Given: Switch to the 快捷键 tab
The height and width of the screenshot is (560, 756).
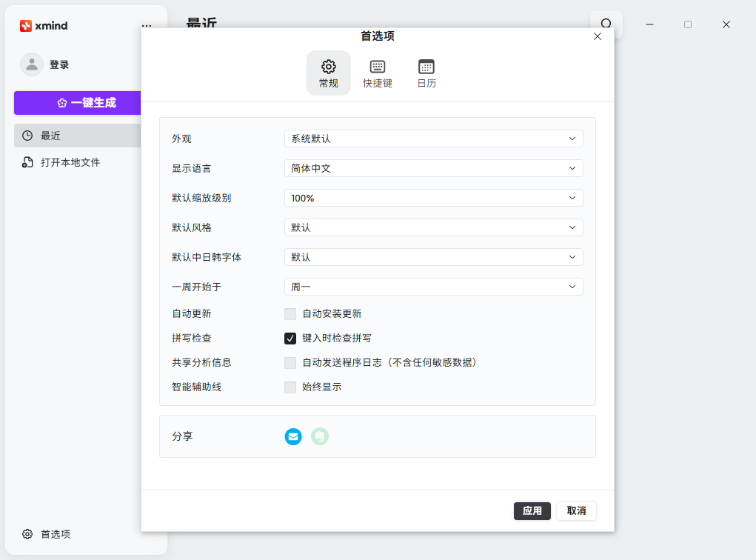Looking at the screenshot, I should coord(378,73).
